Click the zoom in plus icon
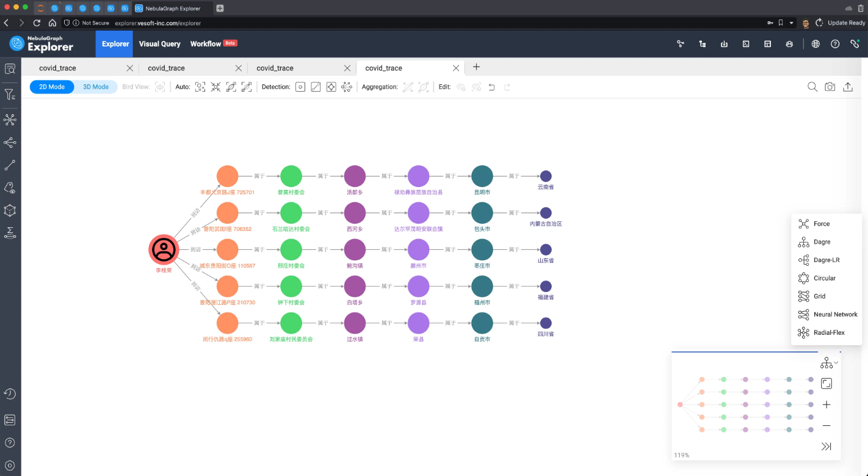Image resolution: width=868 pixels, height=476 pixels. tap(826, 405)
